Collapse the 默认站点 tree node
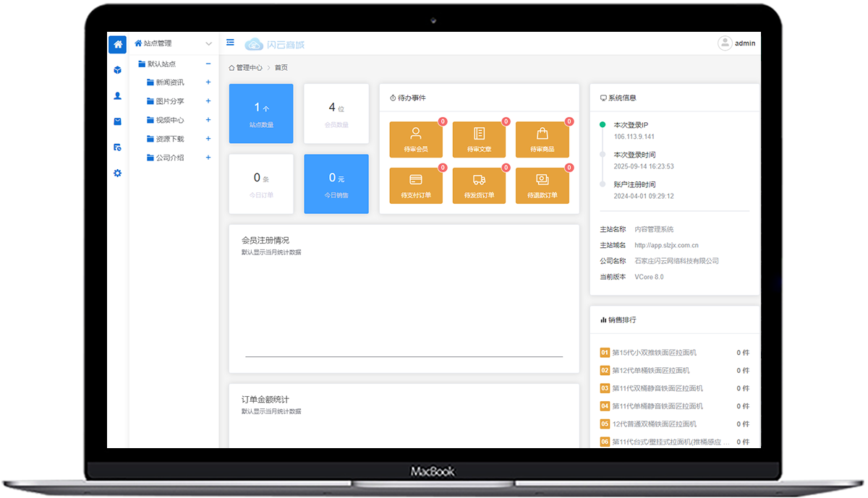This screenshot has height=498, width=868. coord(208,64)
